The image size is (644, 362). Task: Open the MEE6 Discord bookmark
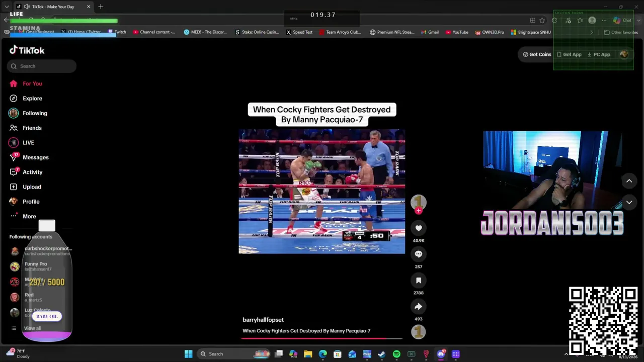pos(205,32)
